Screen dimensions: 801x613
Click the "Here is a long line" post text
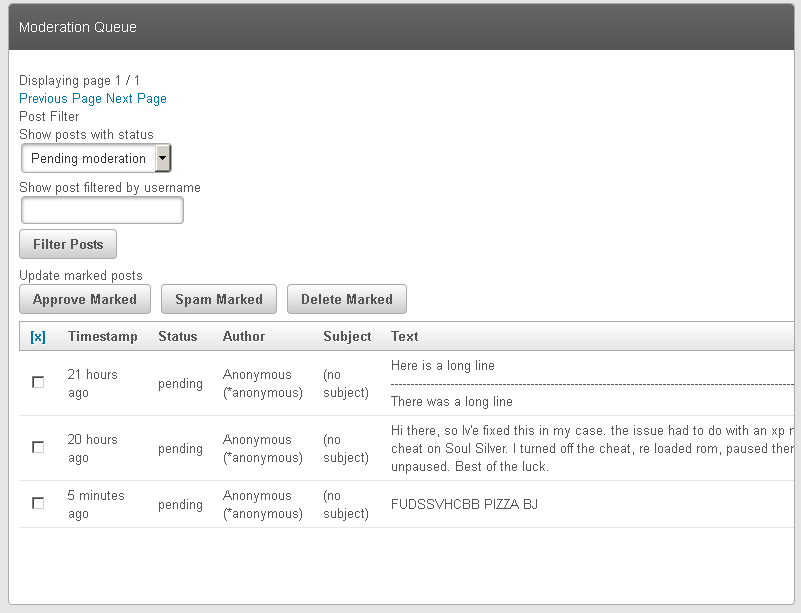click(x=443, y=366)
